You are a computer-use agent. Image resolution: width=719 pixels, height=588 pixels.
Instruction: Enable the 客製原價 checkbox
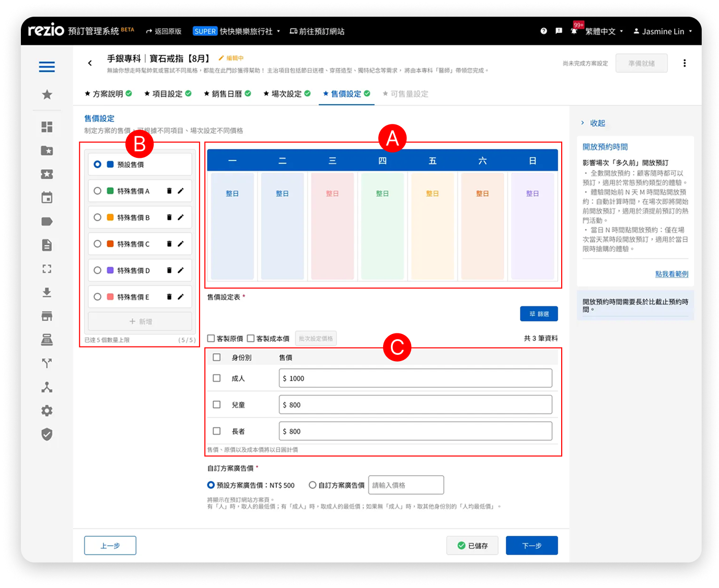coord(212,339)
